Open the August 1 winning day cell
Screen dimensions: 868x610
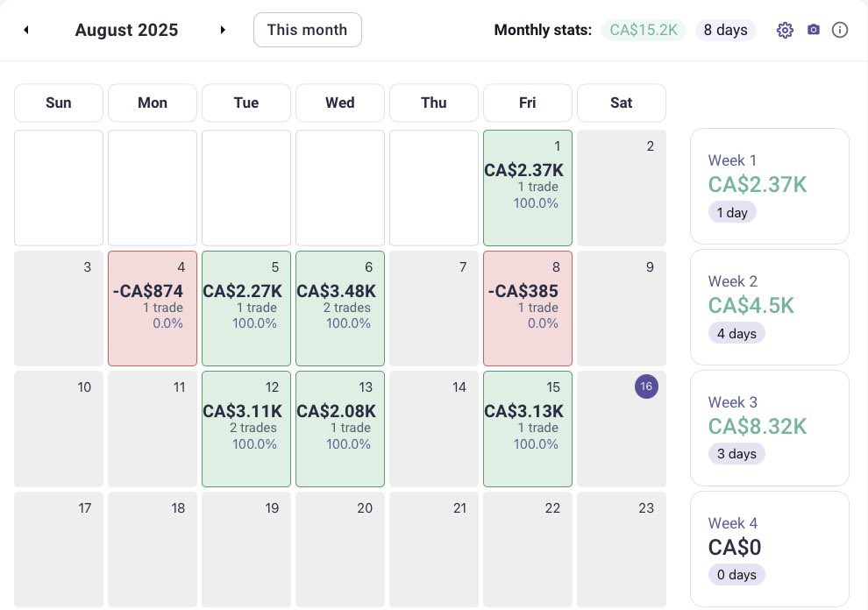tap(527, 188)
